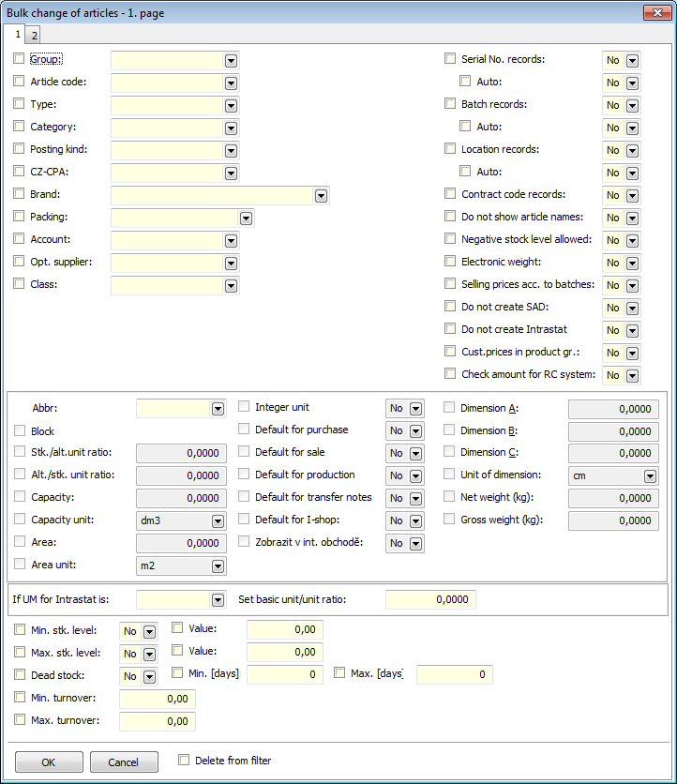Open Electronic weight No dropdown
The image size is (677, 784).
(x=632, y=263)
